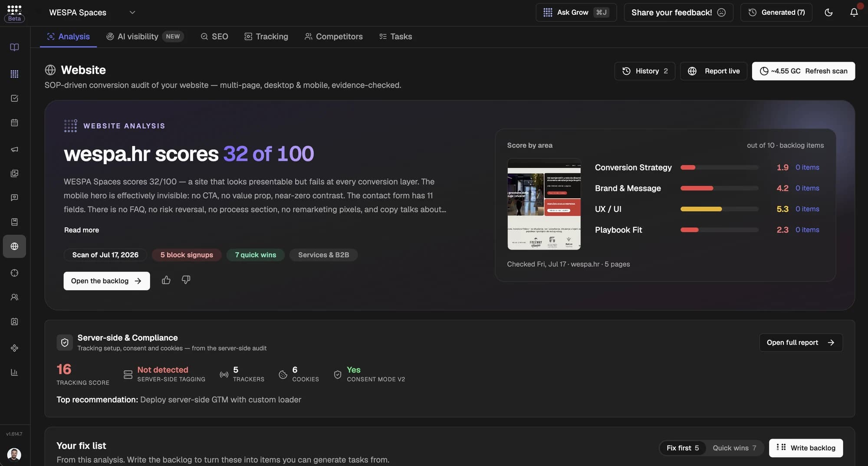This screenshot has height=466, width=868.
Task: Open the notifications bell
Action: click(854, 12)
